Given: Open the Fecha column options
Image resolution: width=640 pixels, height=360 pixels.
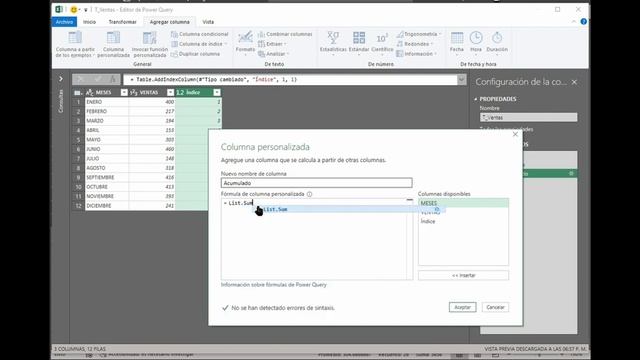Looking at the screenshot, I should (457, 43).
